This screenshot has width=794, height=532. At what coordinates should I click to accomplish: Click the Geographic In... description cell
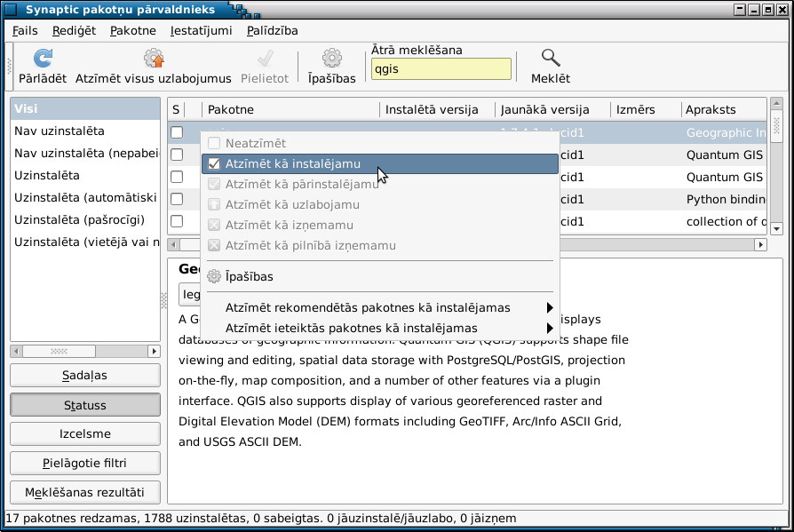[x=725, y=132]
